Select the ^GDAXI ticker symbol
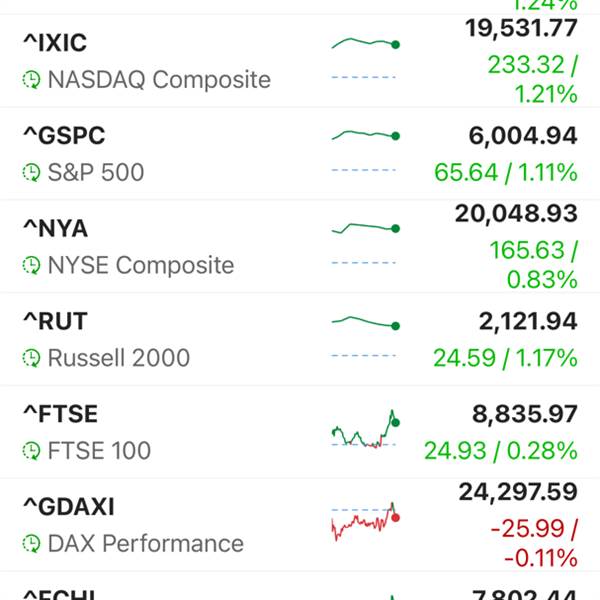Image resolution: width=600 pixels, height=600 pixels. (x=69, y=507)
